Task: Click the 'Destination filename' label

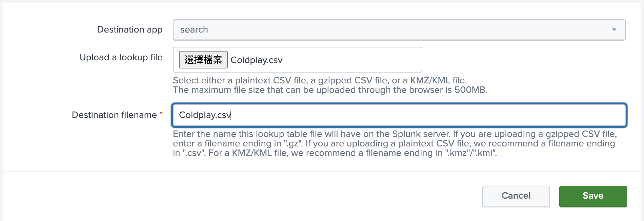Action: pyautogui.click(x=114, y=115)
